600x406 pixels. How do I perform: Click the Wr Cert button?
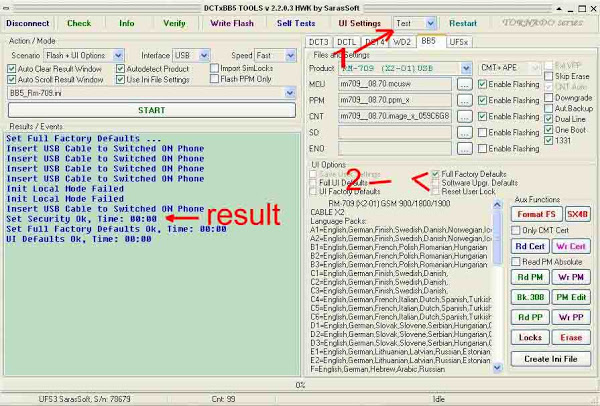click(571, 246)
